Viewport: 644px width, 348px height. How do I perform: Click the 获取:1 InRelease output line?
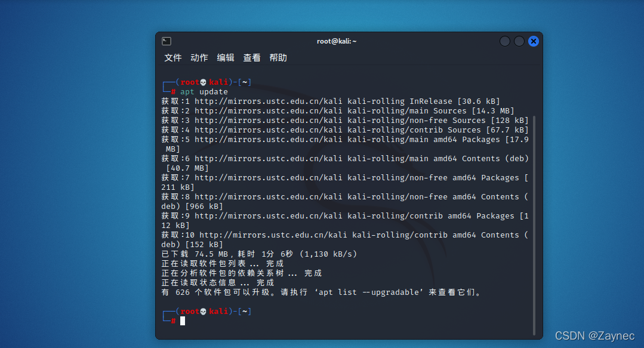click(331, 101)
